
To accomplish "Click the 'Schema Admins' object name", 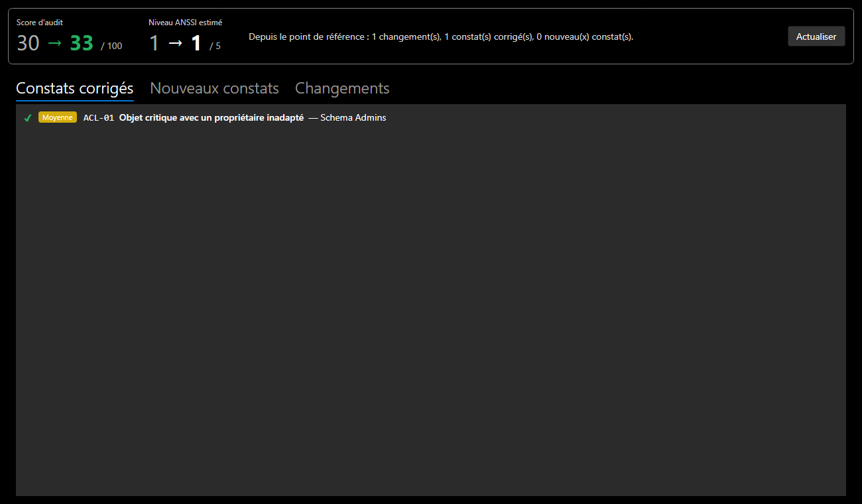I will [x=353, y=118].
